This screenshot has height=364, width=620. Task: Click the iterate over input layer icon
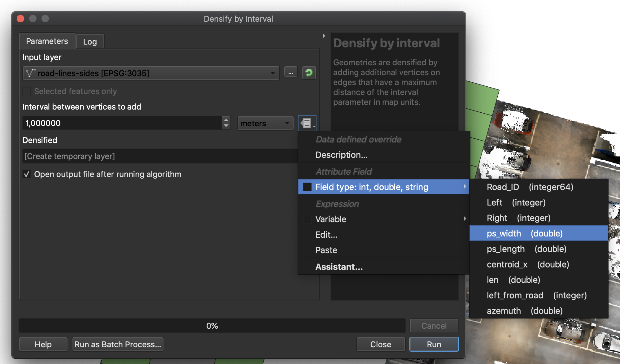[309, 73]
